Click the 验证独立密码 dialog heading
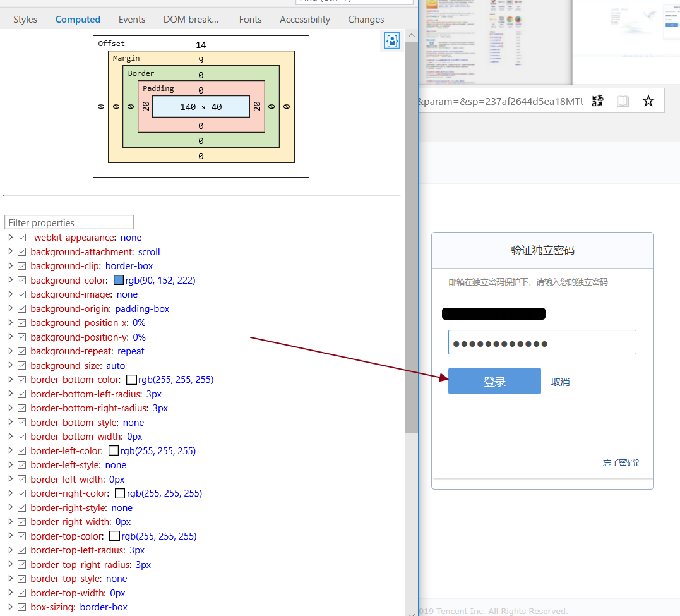680x616 pixels. (542, 250)
